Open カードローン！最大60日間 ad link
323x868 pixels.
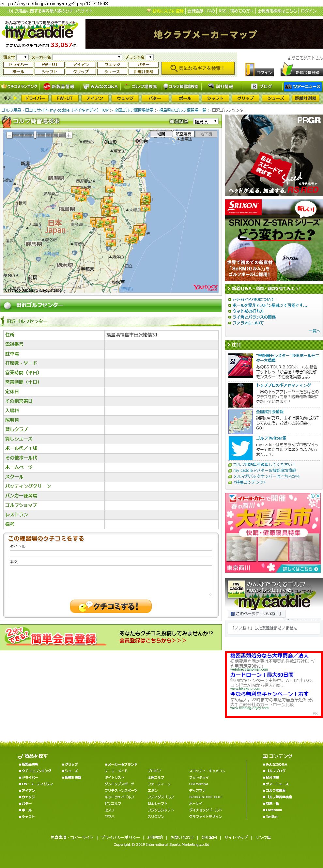tap(262, 674)
